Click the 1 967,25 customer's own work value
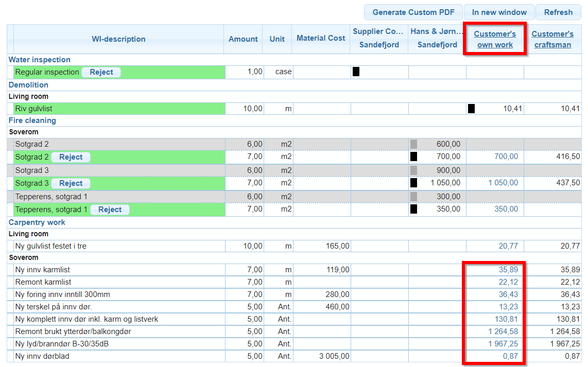This screenshot has height=367, width=588. [503, 344]
